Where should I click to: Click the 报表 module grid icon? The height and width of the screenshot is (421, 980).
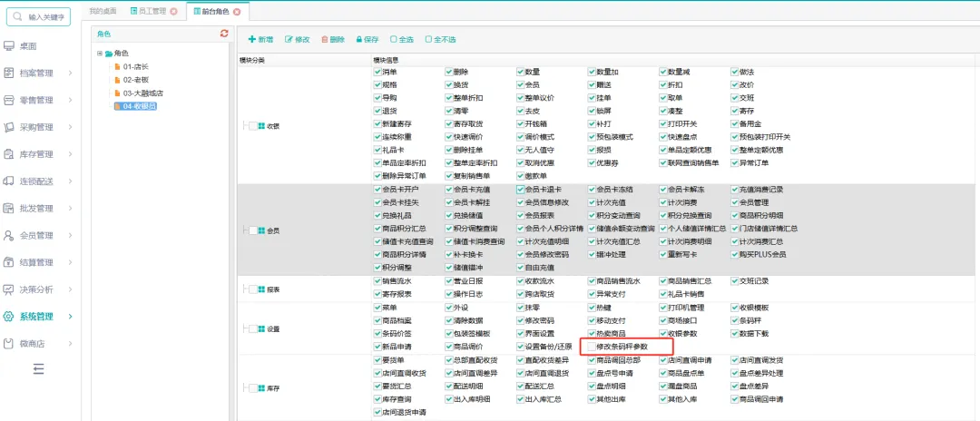262,289
